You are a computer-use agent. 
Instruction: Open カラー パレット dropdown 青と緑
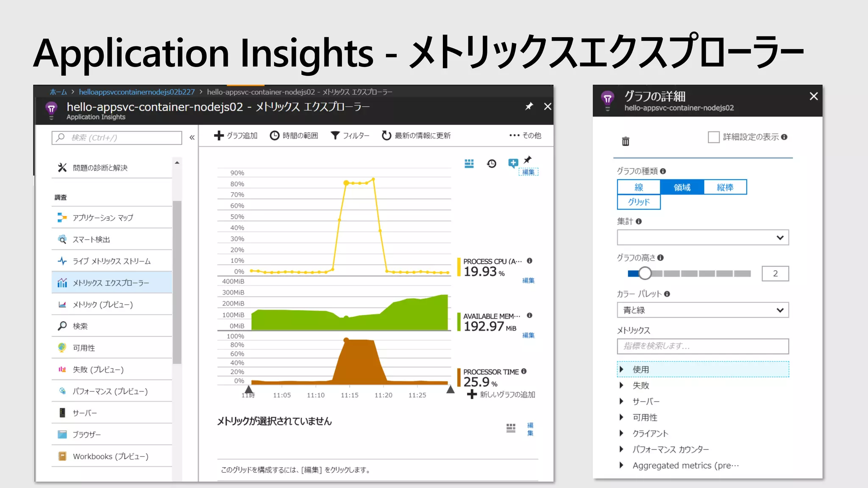click(703, 310)
